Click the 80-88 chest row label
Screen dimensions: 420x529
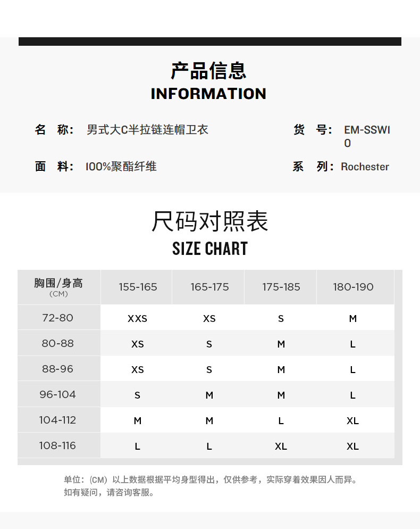tap(57, 343)
